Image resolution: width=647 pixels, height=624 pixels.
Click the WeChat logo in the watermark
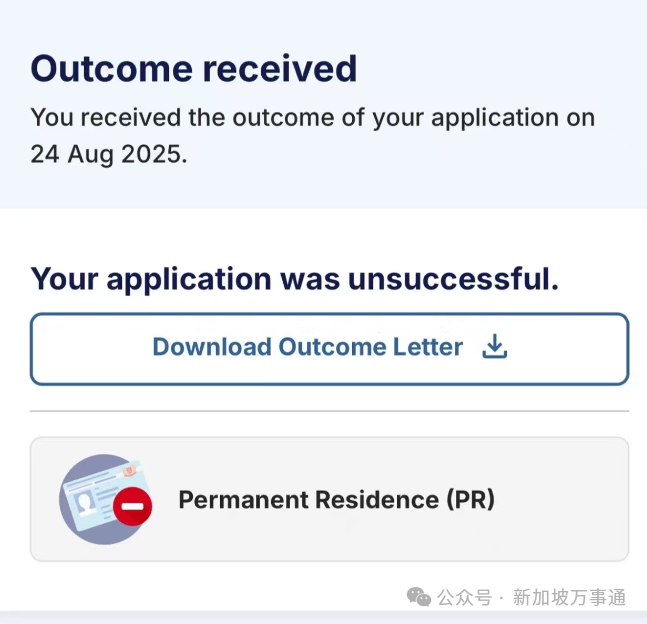pyautogui.click(x=418, y=597)
